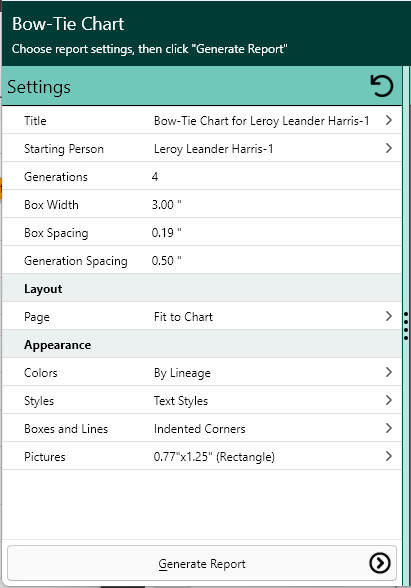Image resolution: width=411 pixels, height=588 pixels.
Task: Click the Generations label
Action: pos(56,177)
